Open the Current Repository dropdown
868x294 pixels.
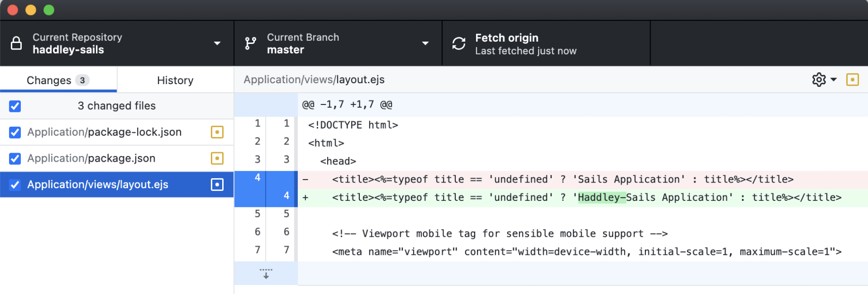point(217,43)
